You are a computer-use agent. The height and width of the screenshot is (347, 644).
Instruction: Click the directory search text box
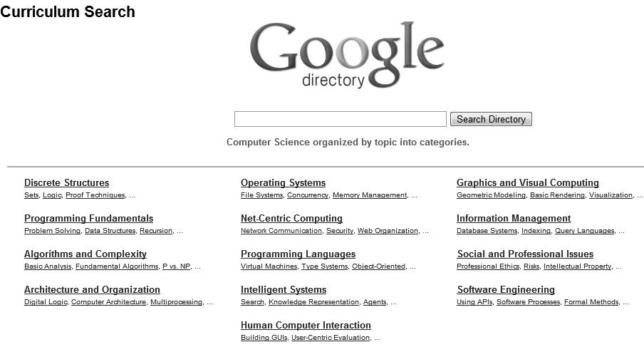[340, 119]
